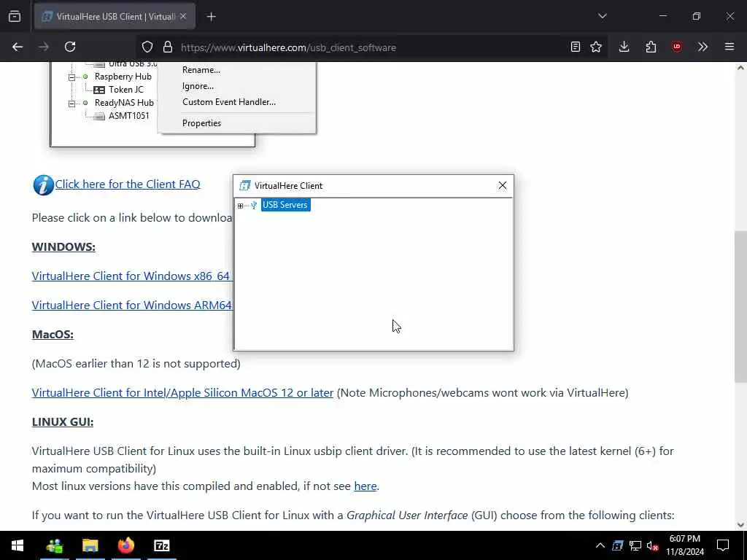
Task: Click the WINDOWS: heading
Action: pos(63,247)
